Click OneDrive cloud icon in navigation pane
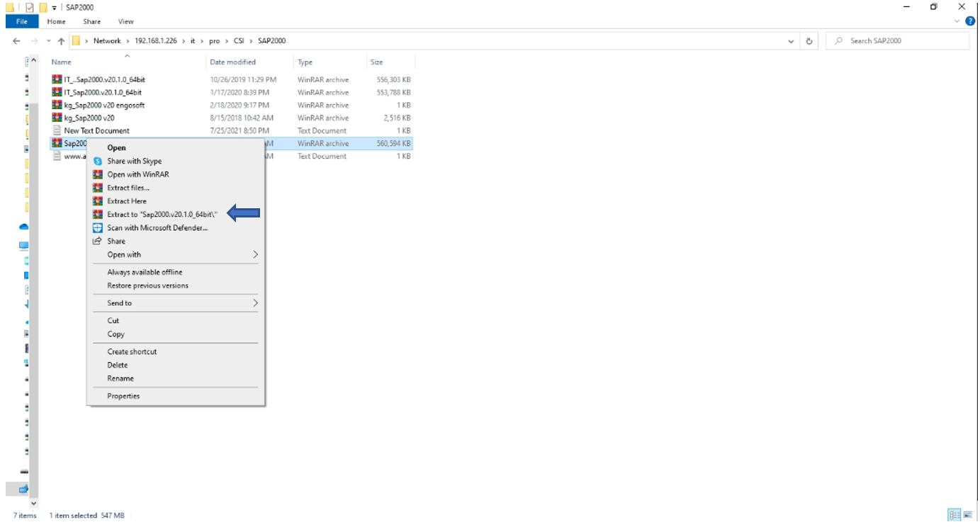 23,227
